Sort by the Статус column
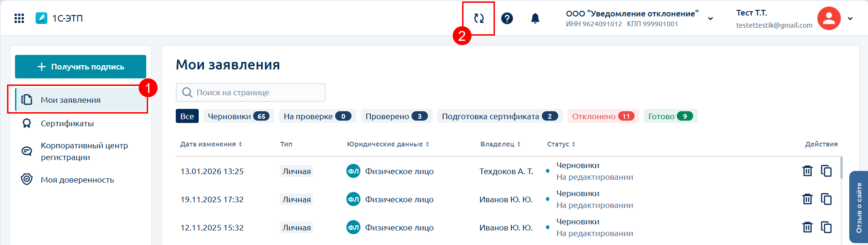 pos(561,144)
